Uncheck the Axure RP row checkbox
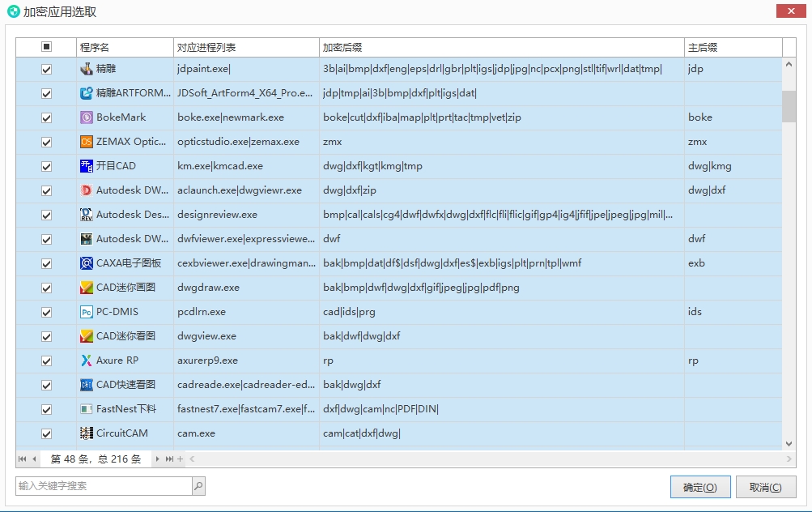Screen dimensions: 812x512 (47, 361)
